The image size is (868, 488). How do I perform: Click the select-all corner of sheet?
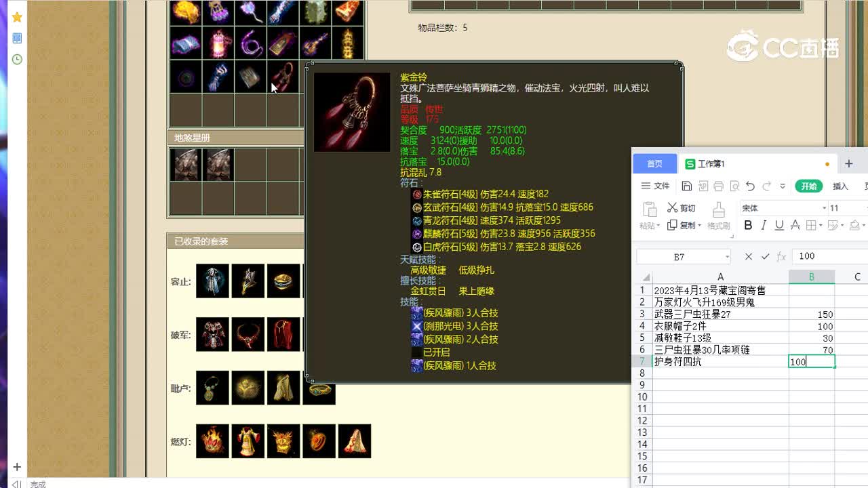(x=644, y=277)
